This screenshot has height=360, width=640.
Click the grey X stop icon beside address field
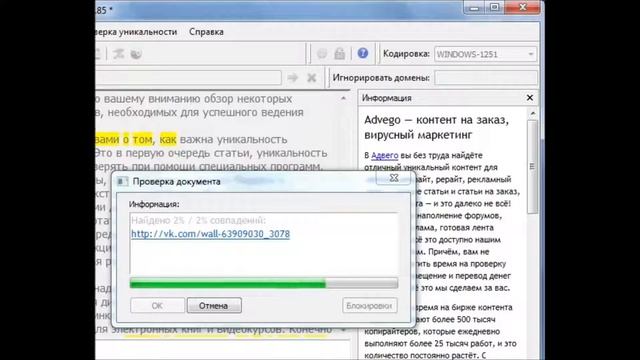pyautogui.click(x=311, y=78)
